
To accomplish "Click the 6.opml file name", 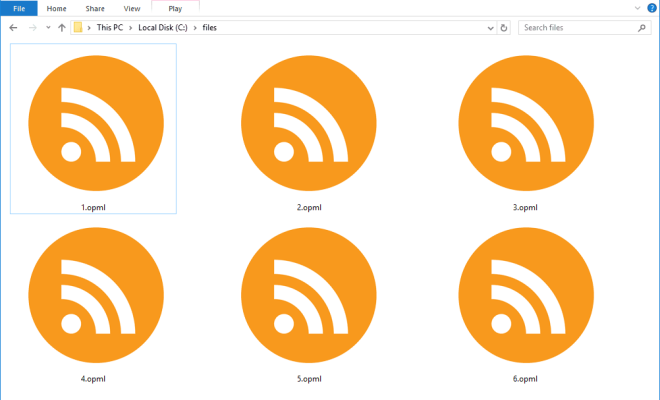I will click(525, 379).
